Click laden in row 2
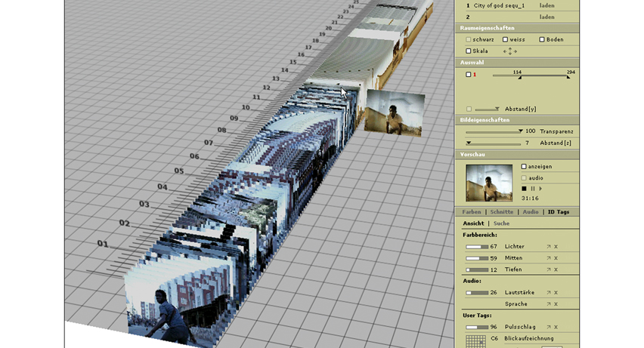Screen dimensions: 644x348 coord(547,17)
